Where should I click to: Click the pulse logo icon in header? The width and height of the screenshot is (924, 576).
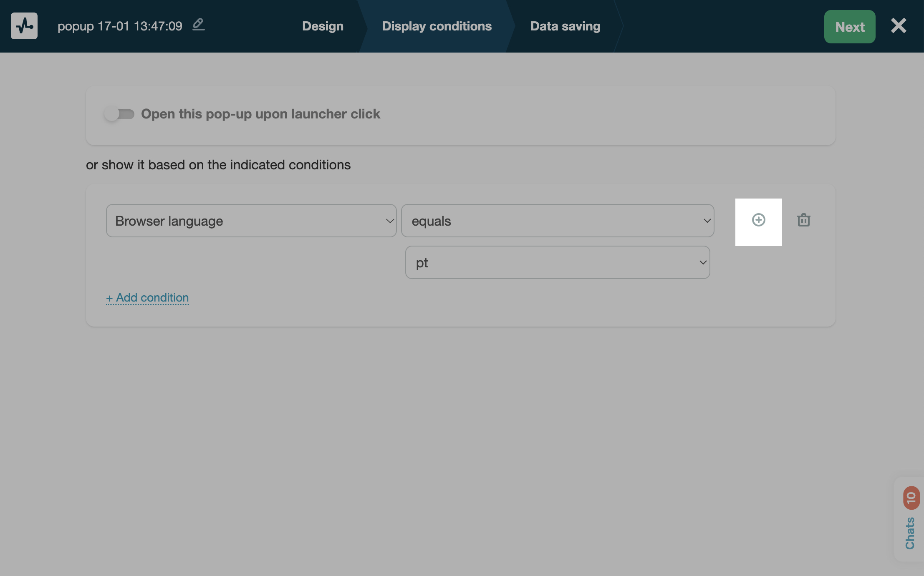coord(24,26)
